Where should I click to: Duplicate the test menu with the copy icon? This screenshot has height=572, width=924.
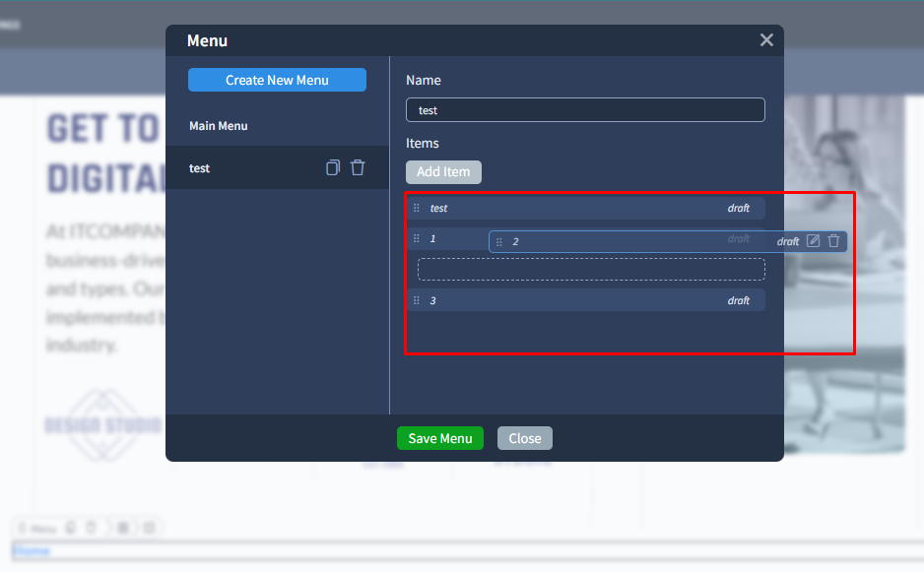(333, 168)
